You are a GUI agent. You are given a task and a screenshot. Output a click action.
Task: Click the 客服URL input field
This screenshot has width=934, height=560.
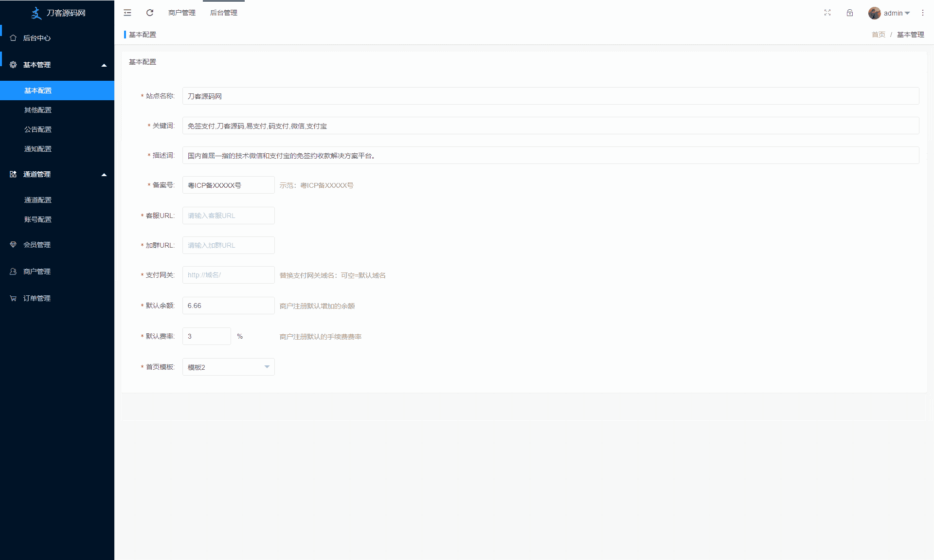pos(228,216)
